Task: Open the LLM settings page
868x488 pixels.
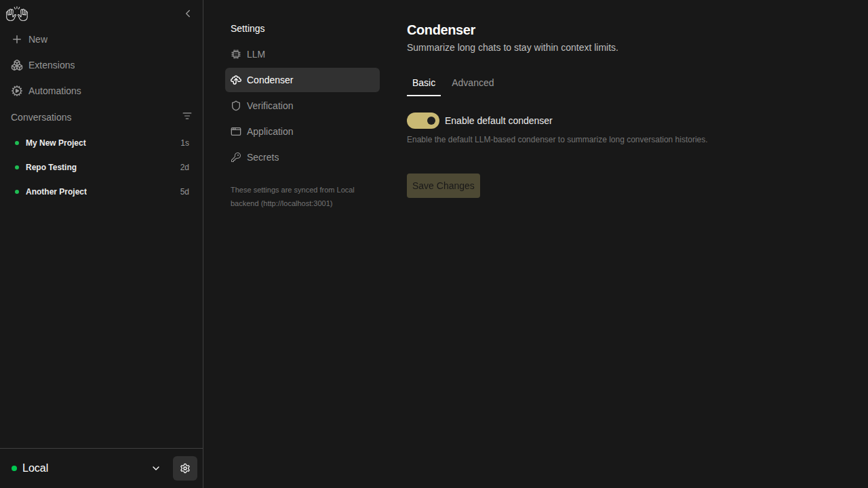Action: click(302, 54)
